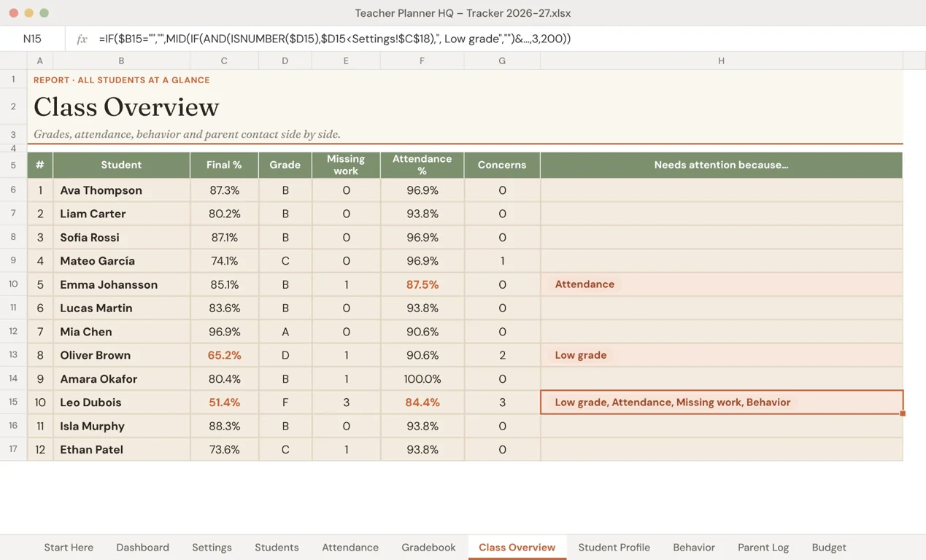Select the Lucas Martin cell

121,308
